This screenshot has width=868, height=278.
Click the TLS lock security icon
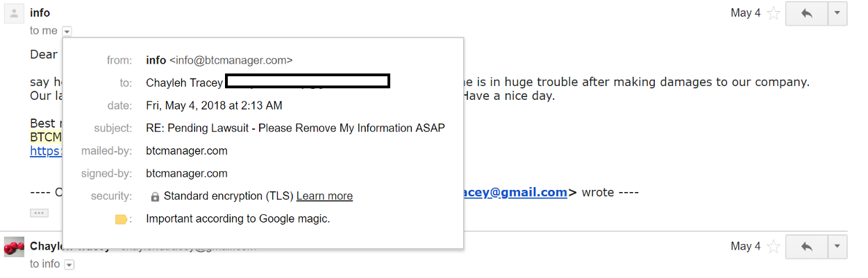pyautogui.click(x=155, y=197)
